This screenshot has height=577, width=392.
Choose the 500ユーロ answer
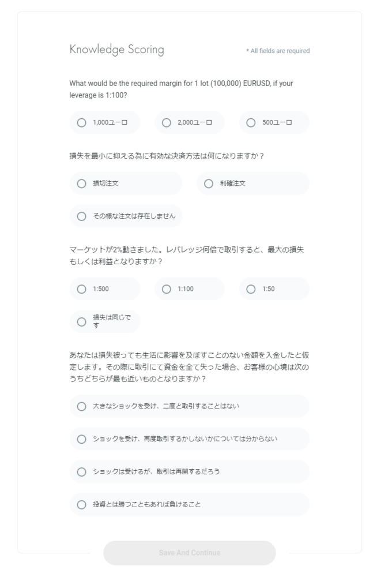point(274,122)
